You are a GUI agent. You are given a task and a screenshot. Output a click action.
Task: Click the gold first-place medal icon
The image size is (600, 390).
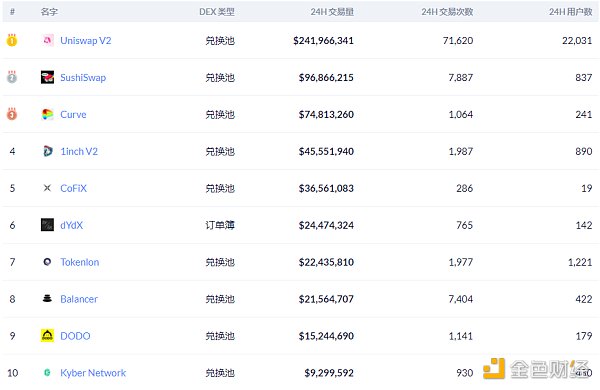coord(12,40)
